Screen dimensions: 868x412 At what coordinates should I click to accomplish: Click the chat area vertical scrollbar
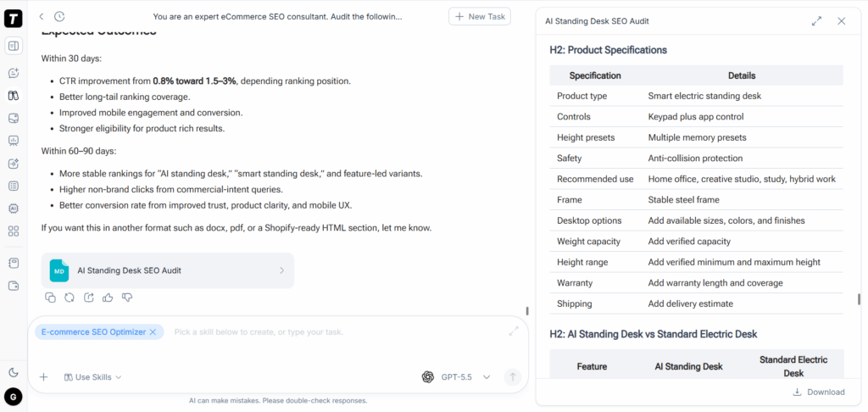click(527, 310)
